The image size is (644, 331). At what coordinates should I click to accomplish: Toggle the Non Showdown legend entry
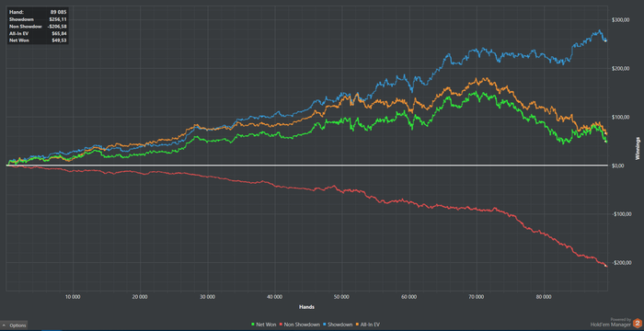(299, 325)
